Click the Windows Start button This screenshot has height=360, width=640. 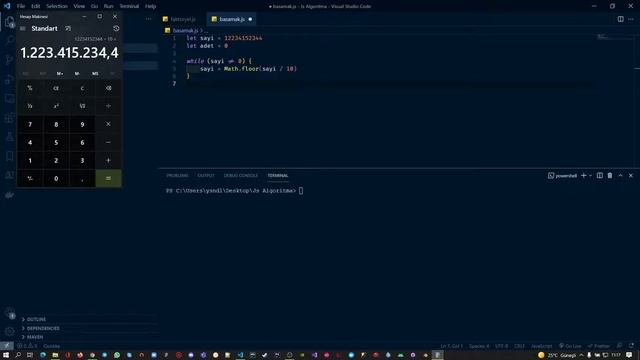[6, 355]
